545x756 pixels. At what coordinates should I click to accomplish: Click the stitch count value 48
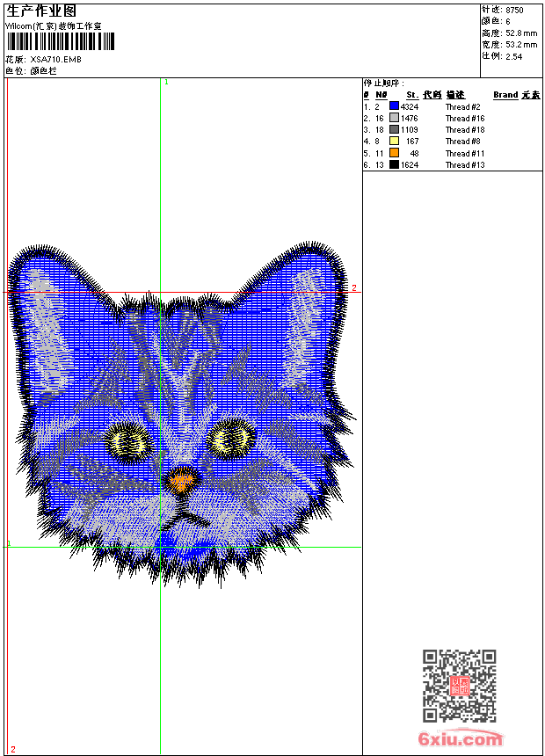point(414,154)
